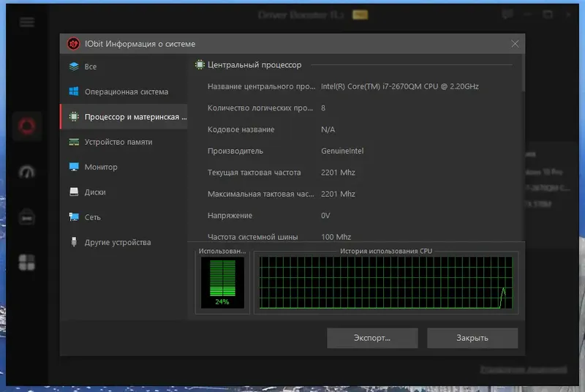Click the 100 Mhz bus frequency value
This screenshot has height=392, width=585.
(336, 237)
